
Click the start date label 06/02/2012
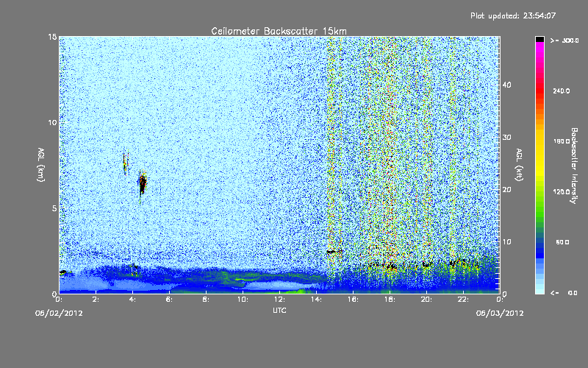(59, 314)
